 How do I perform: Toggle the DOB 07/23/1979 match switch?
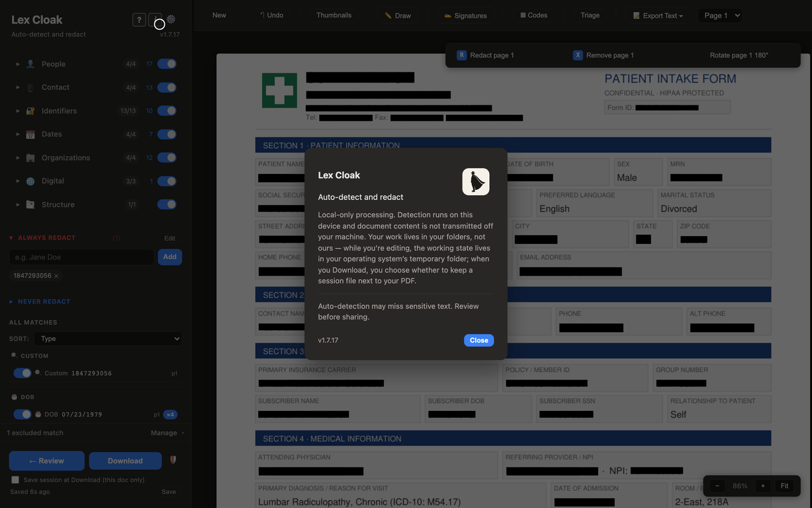(x=22, y=415)
